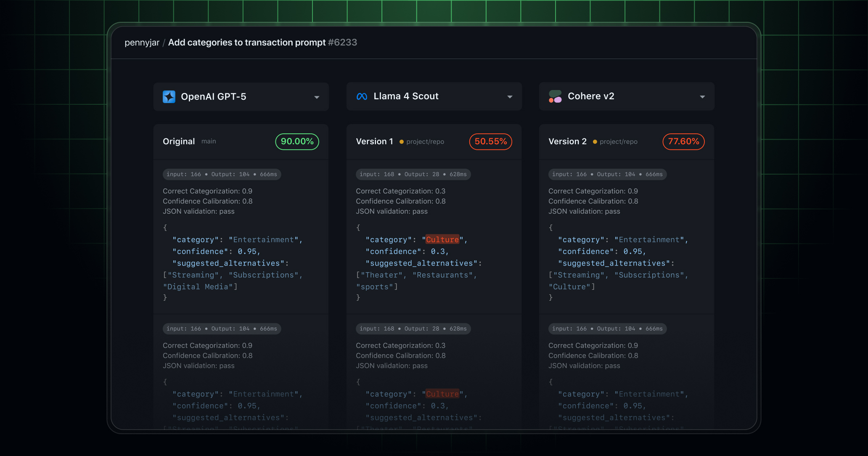Select the Entertainment category value in Original output

[265, 239]
